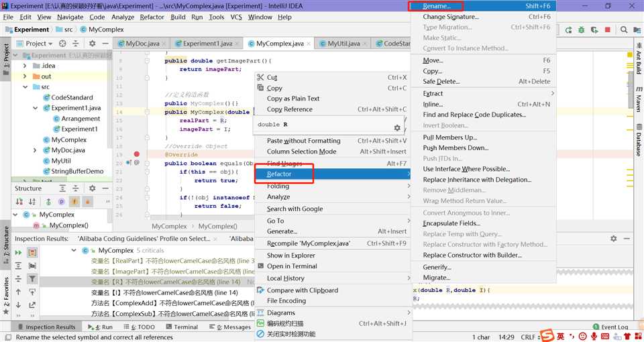Toggle autoscroll to source in Inspection Results
Screen dimensions: 644x342
32,292
